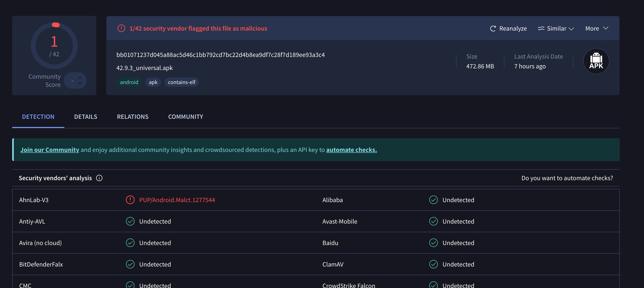Click Alibaba undetected checkmark icon
This screenshot has height=288, width=644.
(433, 200)
